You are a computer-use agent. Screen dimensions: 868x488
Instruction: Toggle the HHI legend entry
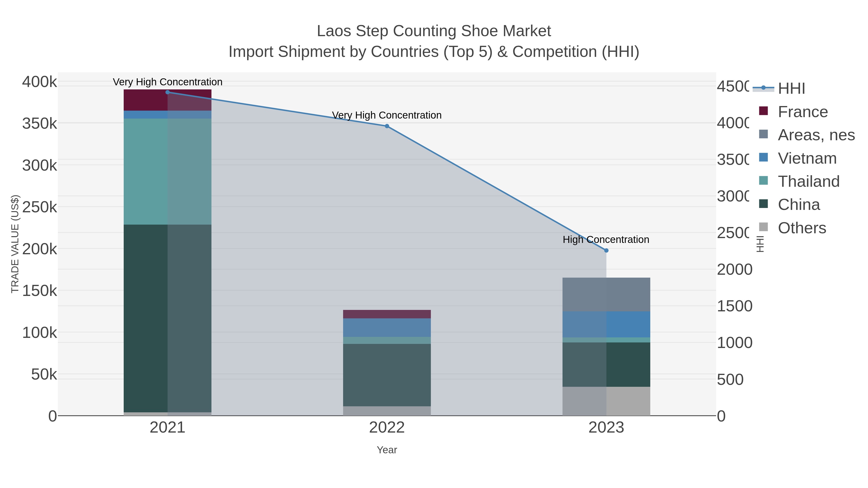click(779, 89)
